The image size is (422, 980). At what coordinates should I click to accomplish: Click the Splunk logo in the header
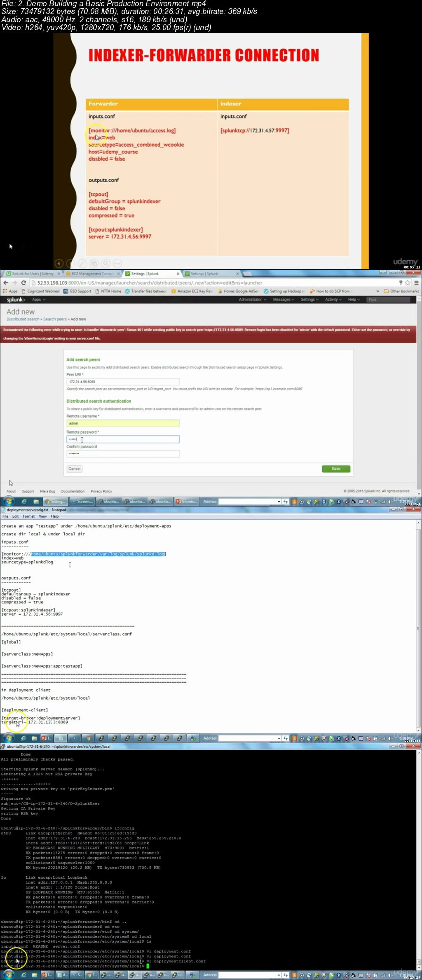[16, 300]
